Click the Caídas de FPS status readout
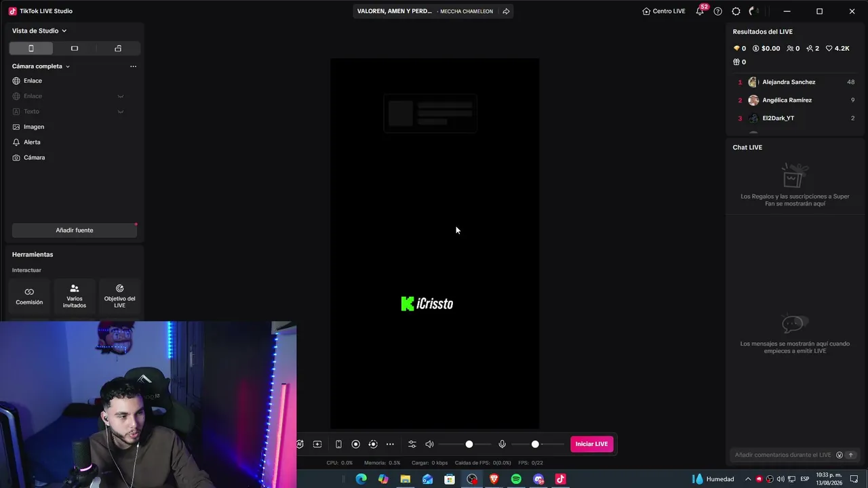This screenshot has height=488, width=868. click(483, 463)
